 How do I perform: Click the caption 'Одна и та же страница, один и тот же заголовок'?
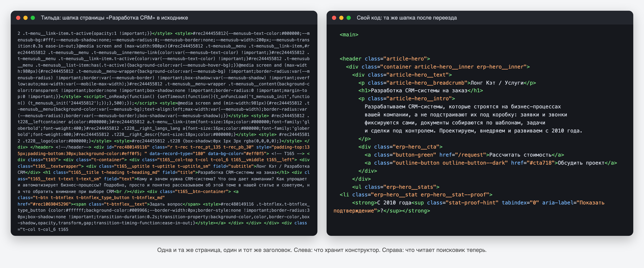pyautogui.click(x=224, y=250)
